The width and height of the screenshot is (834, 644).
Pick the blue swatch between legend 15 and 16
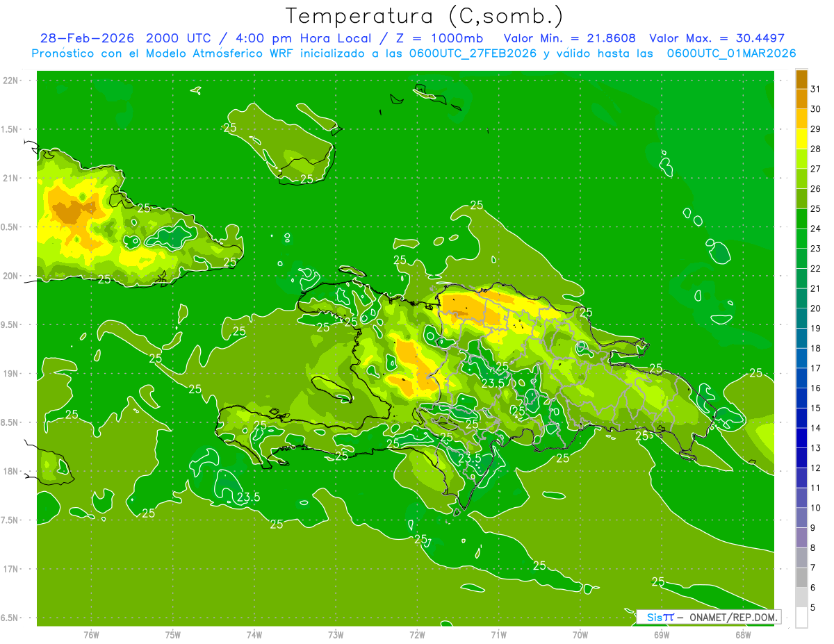click(801, 397)
